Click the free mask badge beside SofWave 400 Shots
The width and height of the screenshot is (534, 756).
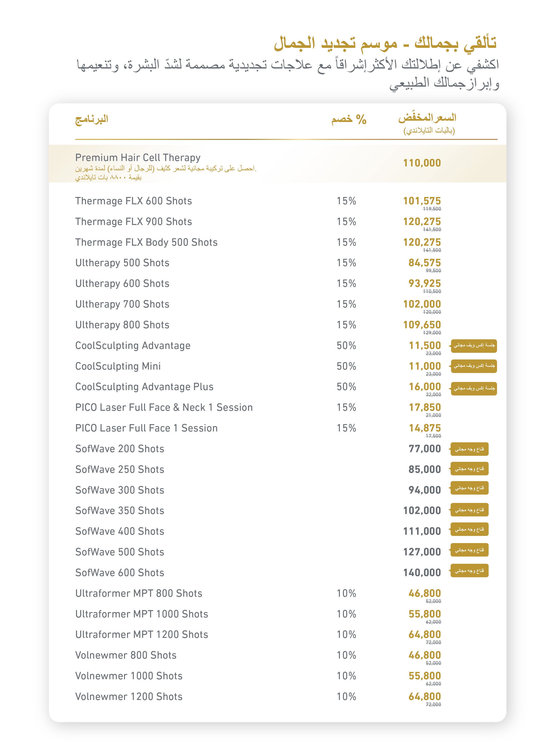(469, 530)
